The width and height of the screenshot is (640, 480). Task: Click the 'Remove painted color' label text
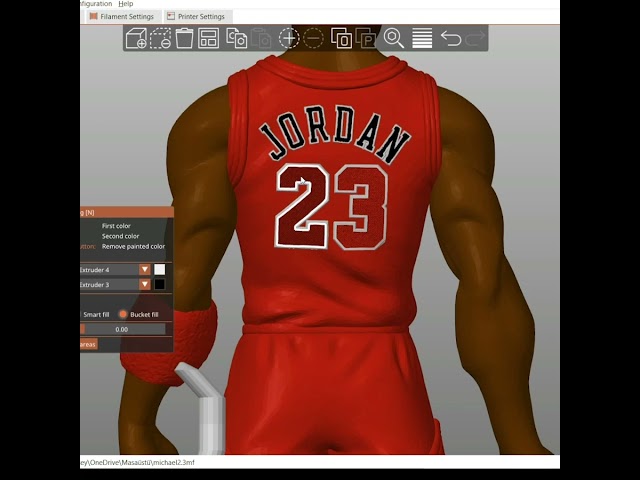133,246
